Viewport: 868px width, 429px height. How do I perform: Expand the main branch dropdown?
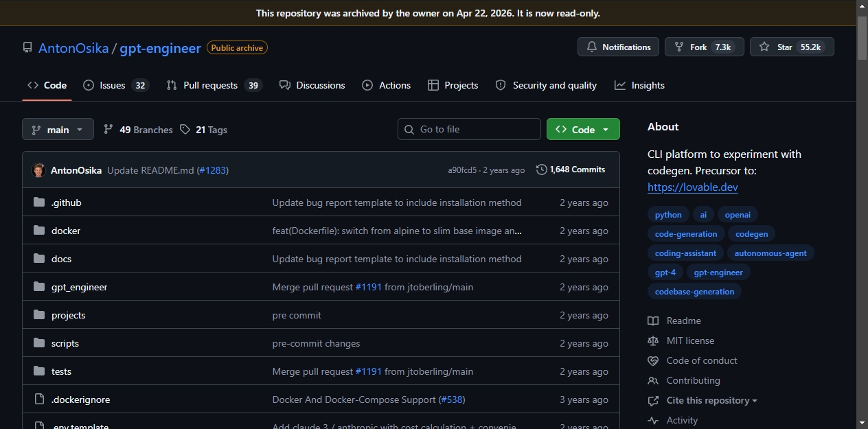click(58, 129)
